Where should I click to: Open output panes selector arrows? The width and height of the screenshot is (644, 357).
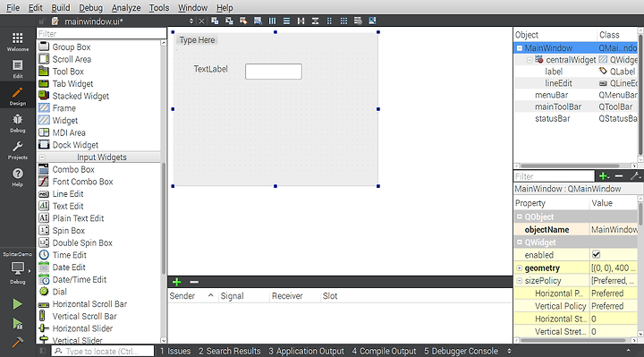tap(509, 351)
